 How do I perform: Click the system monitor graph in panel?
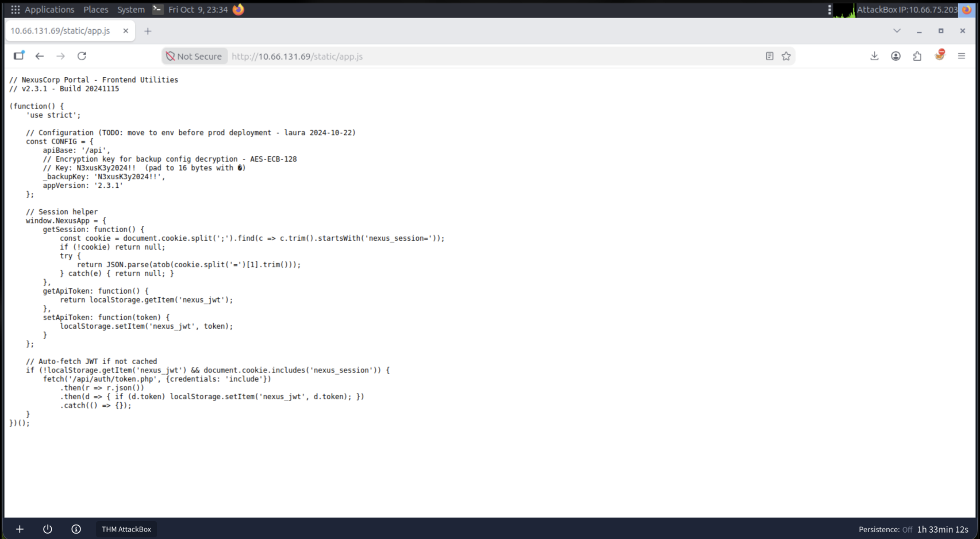click(x=844, y=10)
